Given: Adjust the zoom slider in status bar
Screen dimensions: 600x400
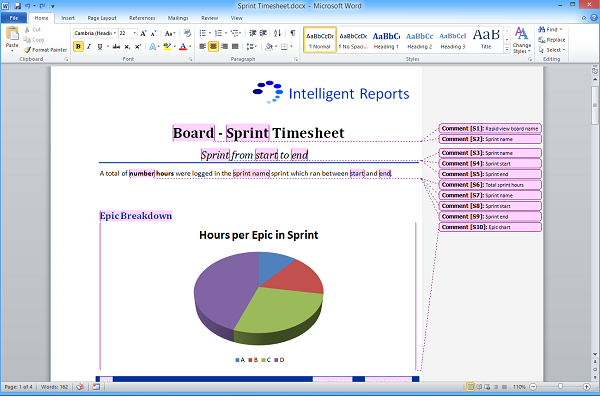Looking at the screenshot, I should (559, 386).
